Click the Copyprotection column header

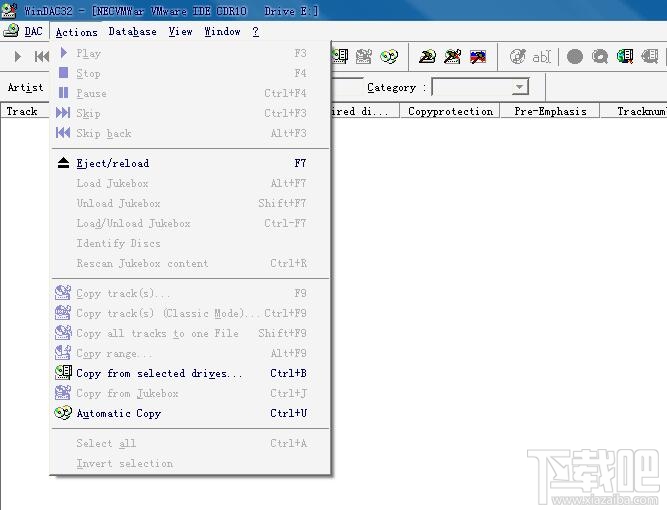450,111
